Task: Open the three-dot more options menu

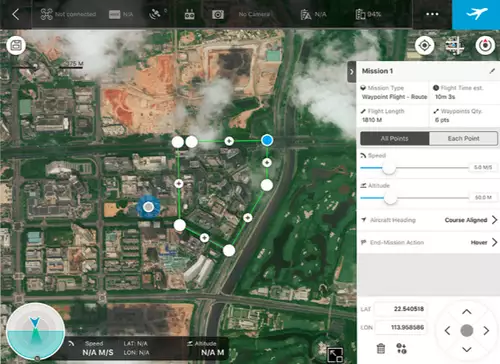Action: point(432,14)
